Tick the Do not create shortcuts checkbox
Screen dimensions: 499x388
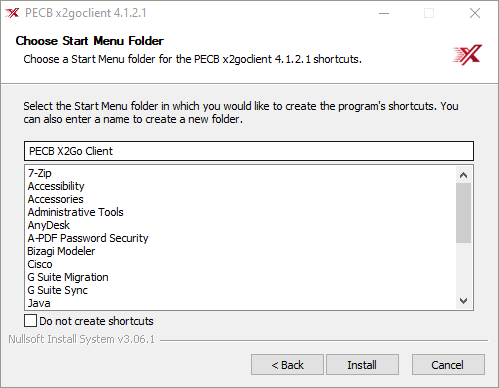point(30,321)
